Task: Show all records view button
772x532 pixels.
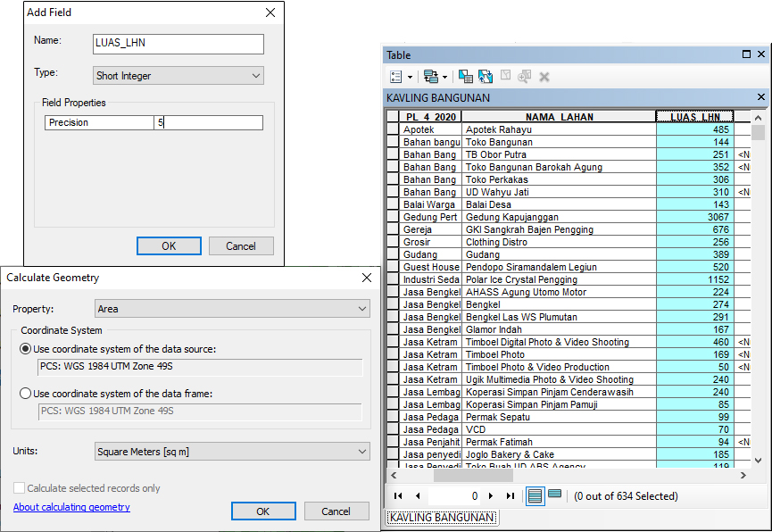Action: pos(535,495)
